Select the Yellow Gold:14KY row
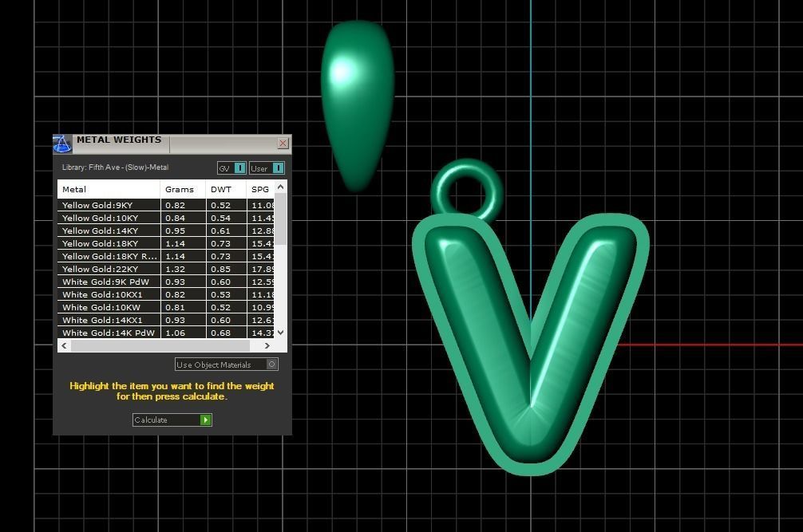 [x=167, y=231]
